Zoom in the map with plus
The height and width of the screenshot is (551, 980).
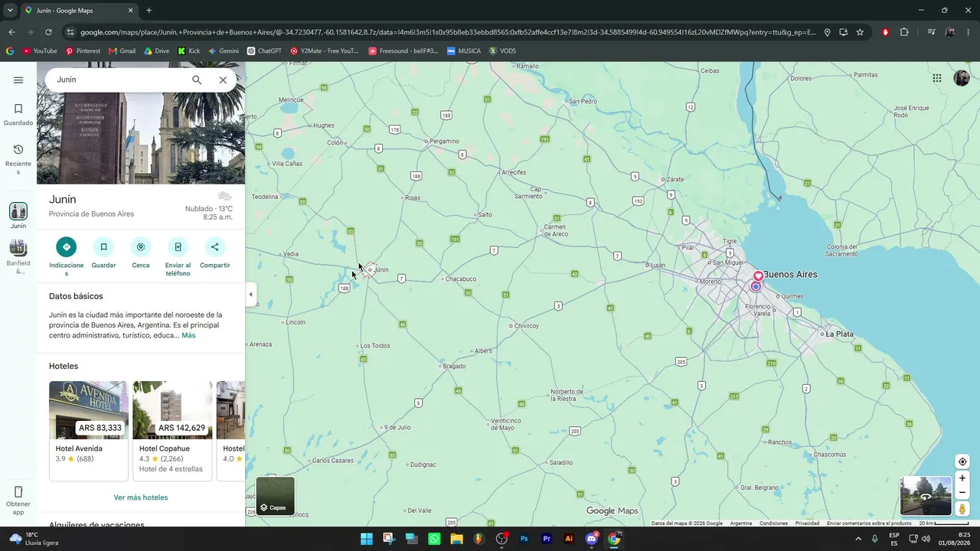tap(962, 478)
